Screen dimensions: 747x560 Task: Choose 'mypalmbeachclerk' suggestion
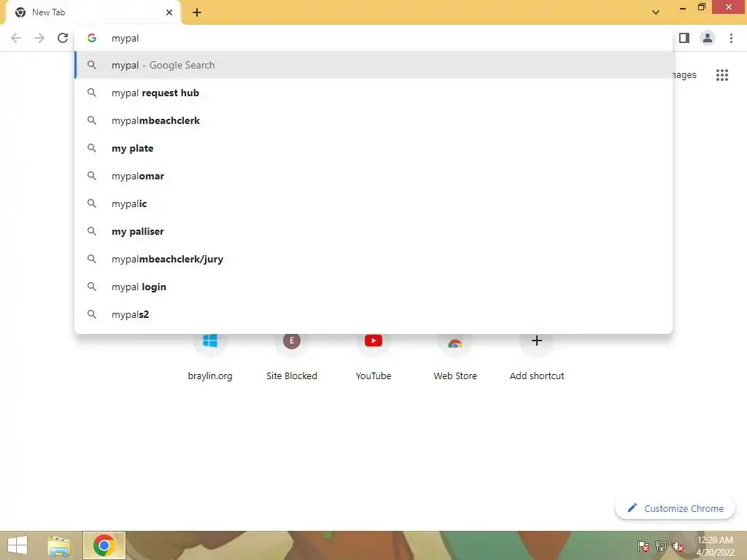(373, 120)
